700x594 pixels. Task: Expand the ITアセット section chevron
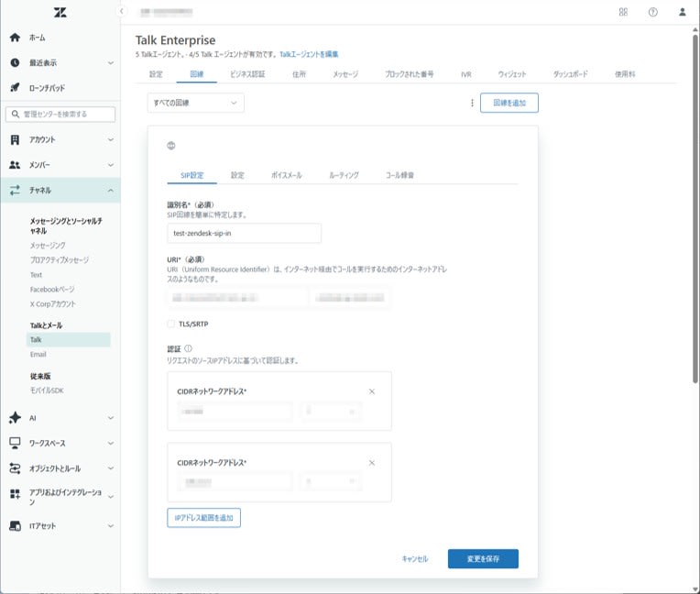tap(111, 526)
